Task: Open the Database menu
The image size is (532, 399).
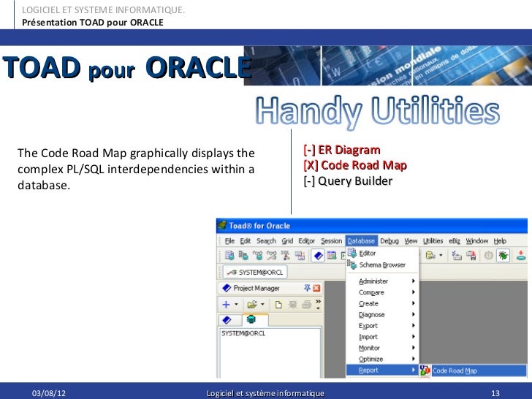Action: pos(361,241)
